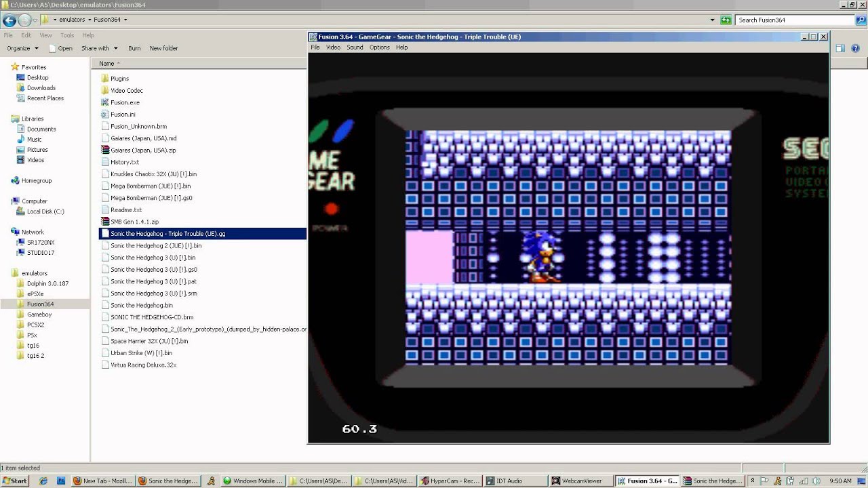Image resolution: width=868 pixels, height=488 pixels.
Task: Expand dropdown after the Fusion364 breadcrumb
Action: point(125,20)
